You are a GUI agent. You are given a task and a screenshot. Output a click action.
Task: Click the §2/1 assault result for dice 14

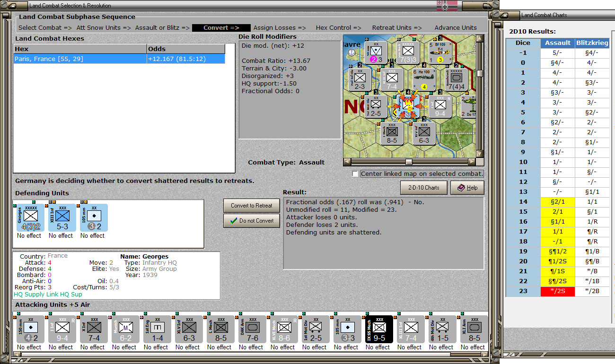(558, 202)
